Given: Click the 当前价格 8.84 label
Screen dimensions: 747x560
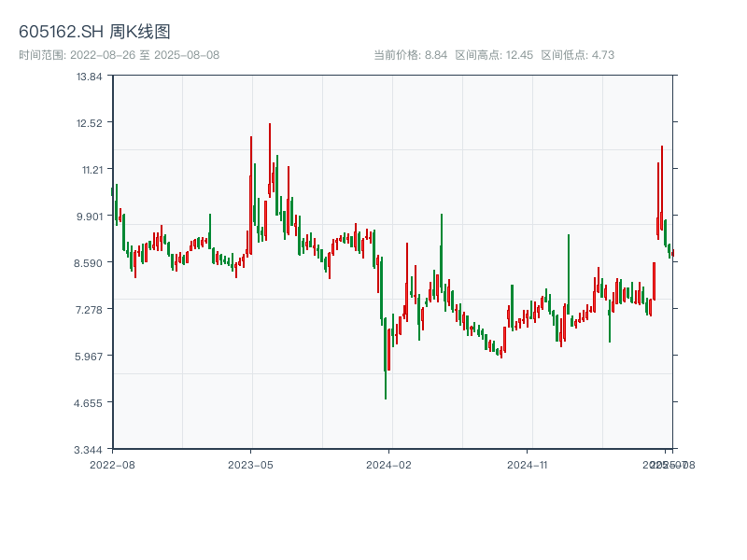Looking at the screenshot, I should click(x=411, y=55).
